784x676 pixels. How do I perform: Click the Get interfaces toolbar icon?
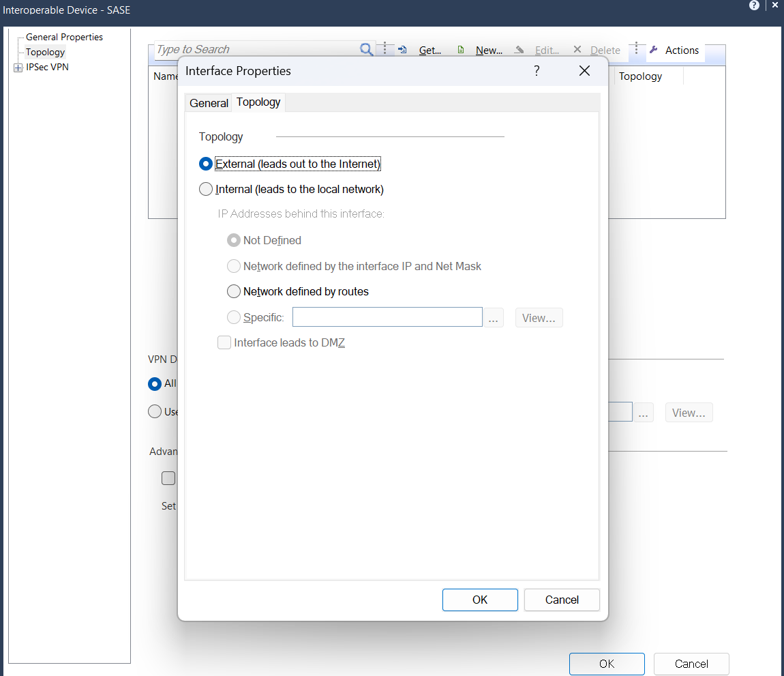(x=402, y=50)
